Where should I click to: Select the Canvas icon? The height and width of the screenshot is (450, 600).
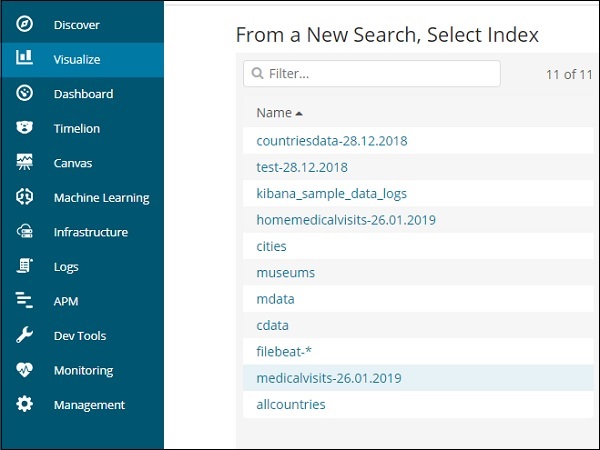(25, 163)
